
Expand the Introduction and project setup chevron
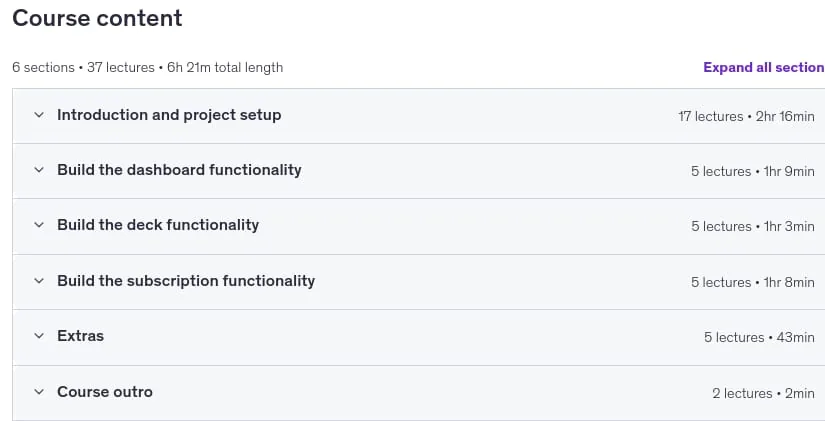39,115
